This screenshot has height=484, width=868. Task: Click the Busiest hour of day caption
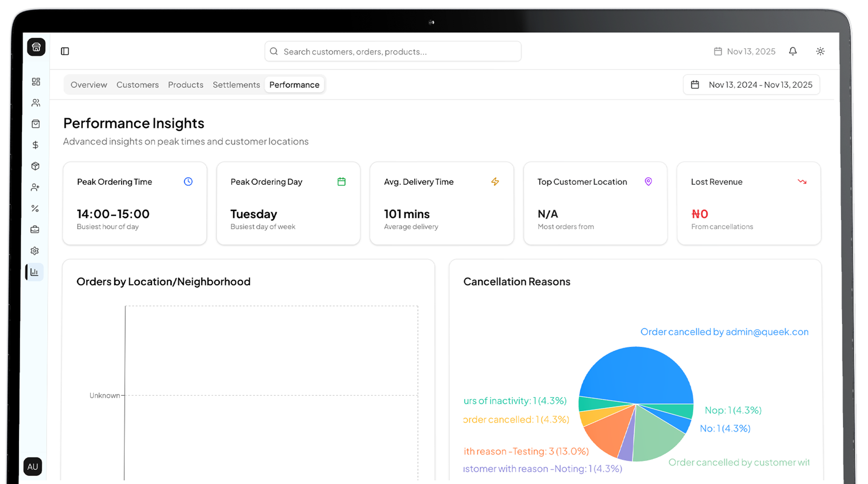(x=108, y=227)
